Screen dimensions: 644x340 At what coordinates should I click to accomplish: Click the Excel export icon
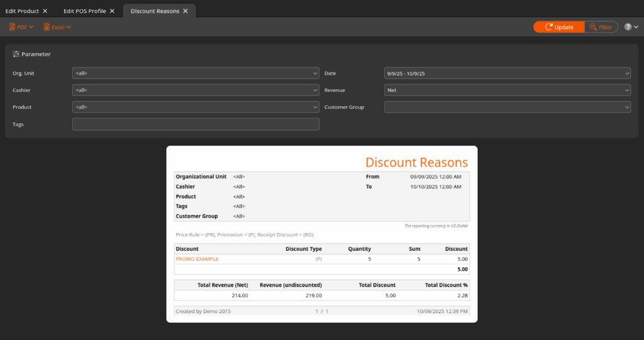pos(47,27)
